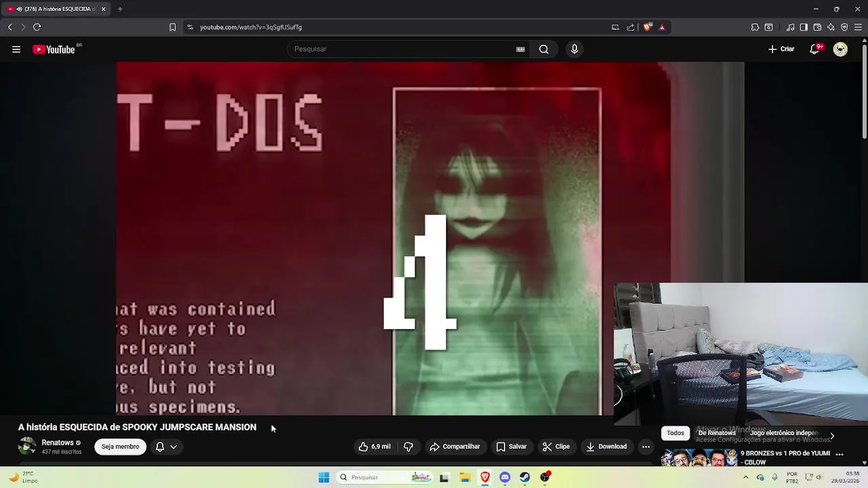Open the on-screen keyboard in search box
The height and width of the screenshot is (488, 868).
point(520,49)
